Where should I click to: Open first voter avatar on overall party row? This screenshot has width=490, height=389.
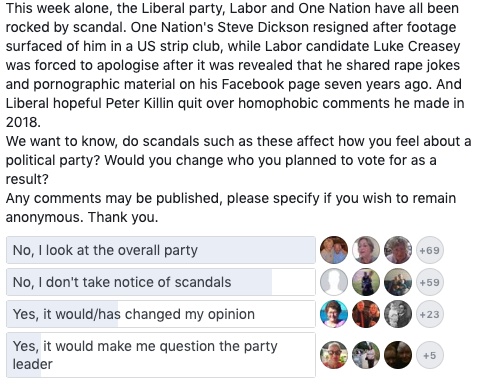pos(334,250)
